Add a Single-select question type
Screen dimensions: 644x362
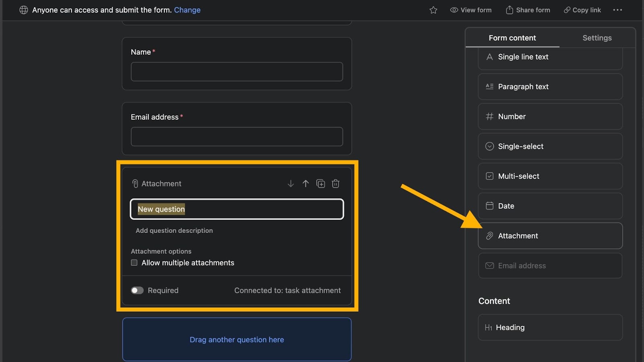550,146
